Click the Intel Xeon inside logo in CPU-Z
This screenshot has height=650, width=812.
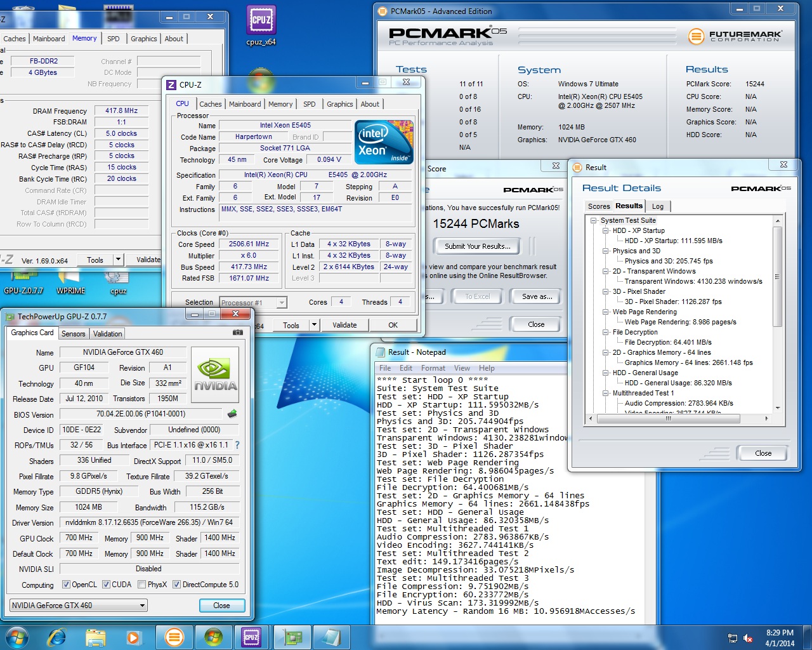pyautogui.click(x=384, y=142)
